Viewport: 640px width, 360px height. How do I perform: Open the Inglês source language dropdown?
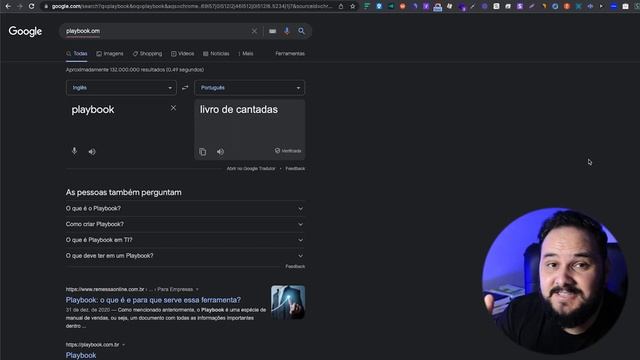click(x=121, y=88)
